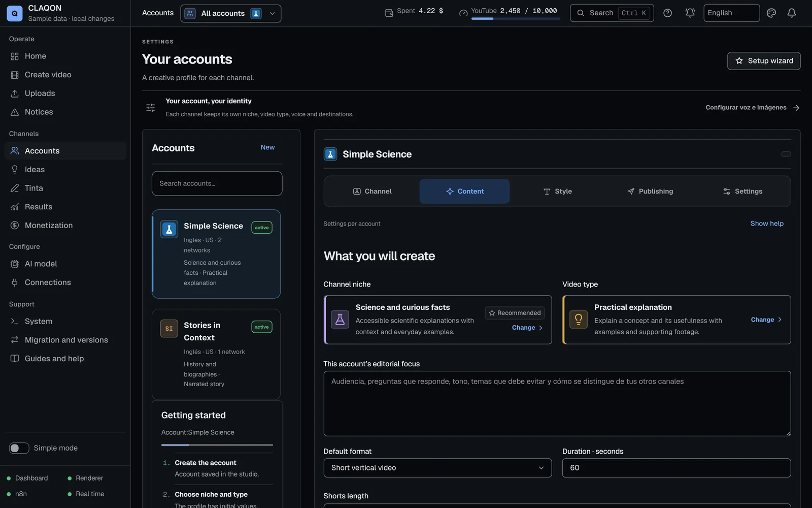This screenshot has width=812, height=508.
Task: Follow Configurar voz e imágenes link
Action: (752, 108)
